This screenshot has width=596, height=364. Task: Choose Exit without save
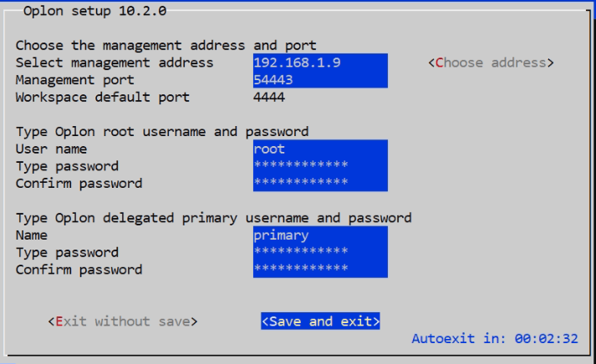coord(122,321)
